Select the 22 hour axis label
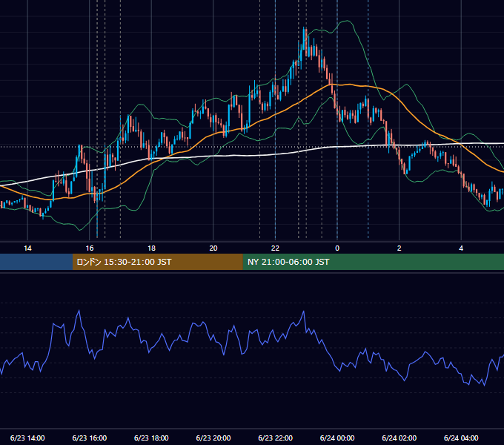The height and width of the screenshot is (445, 504). [x=275, y=248]
